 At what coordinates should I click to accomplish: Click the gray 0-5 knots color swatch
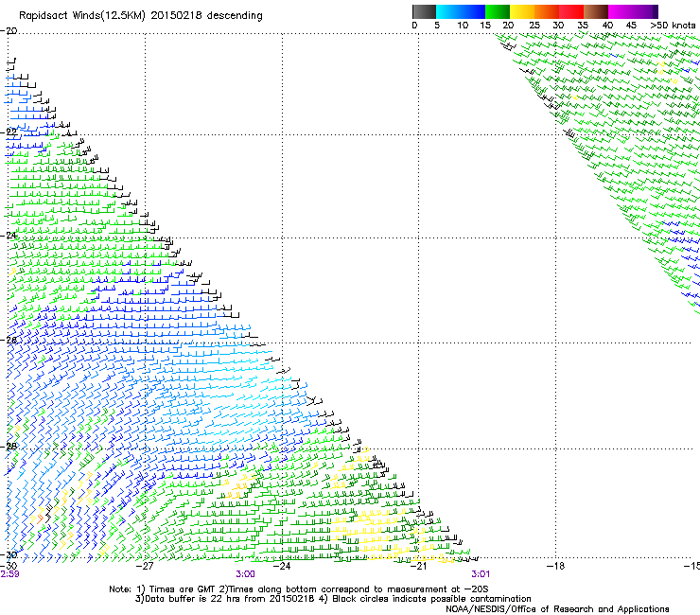point(424,11)
